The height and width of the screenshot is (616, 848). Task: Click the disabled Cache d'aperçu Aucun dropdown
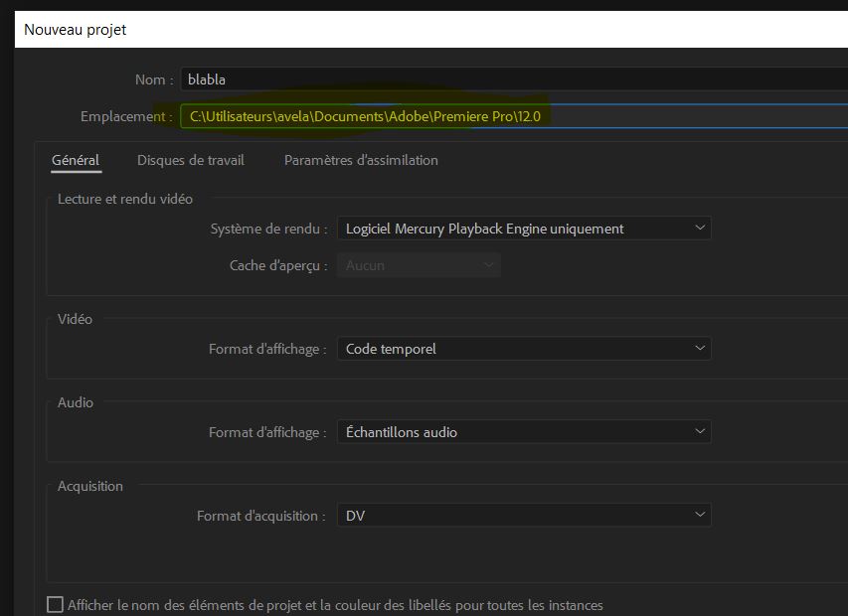click(419, 265)
